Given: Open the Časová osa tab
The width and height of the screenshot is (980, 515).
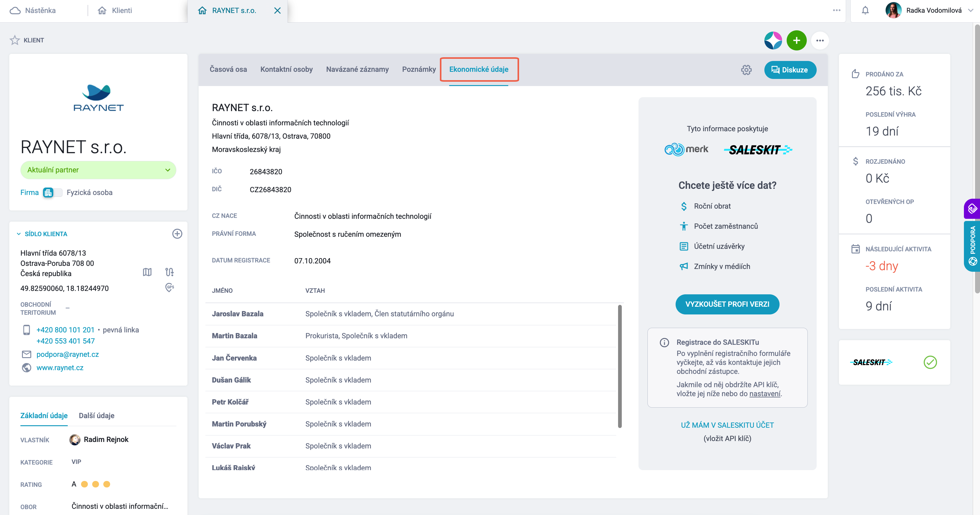Looking at the screenshot, I should click(228, 69).
